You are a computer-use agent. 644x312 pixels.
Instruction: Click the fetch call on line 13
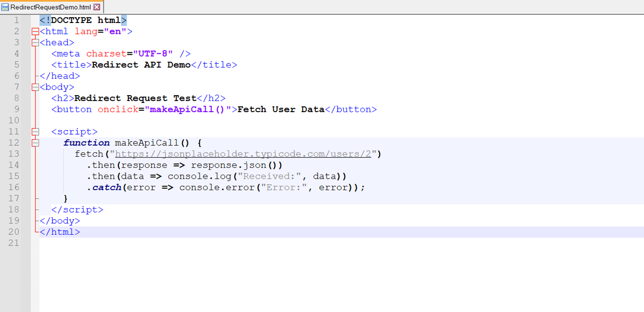coord(89,154)
